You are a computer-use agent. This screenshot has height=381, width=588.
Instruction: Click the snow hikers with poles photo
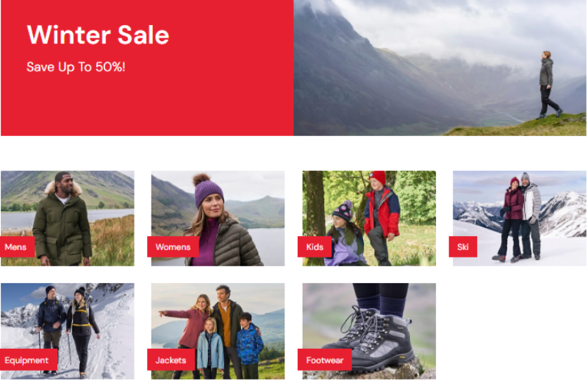coord(68,331)
